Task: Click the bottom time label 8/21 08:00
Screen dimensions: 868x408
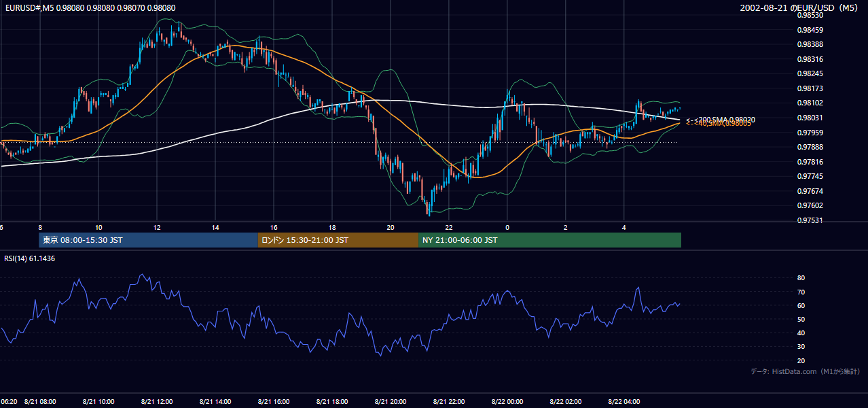Action: 40,402
